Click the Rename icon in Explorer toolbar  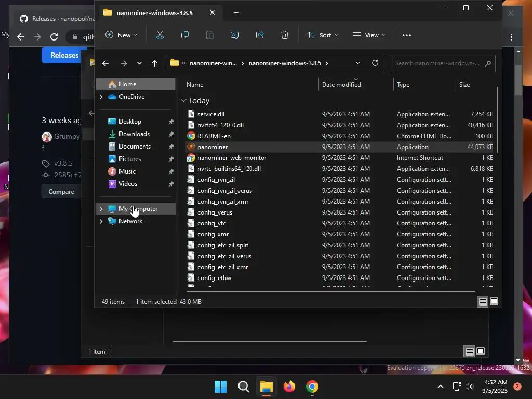click(235, 35)
